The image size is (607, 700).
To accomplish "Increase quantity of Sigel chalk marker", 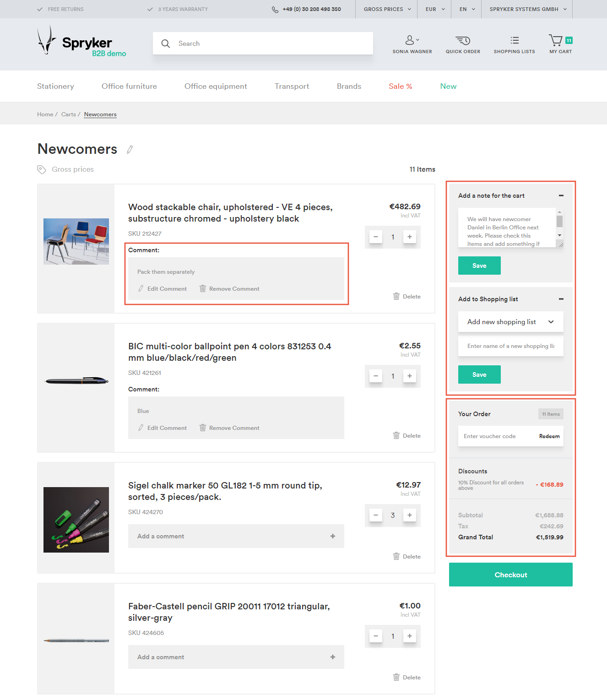I will point(410,516).
